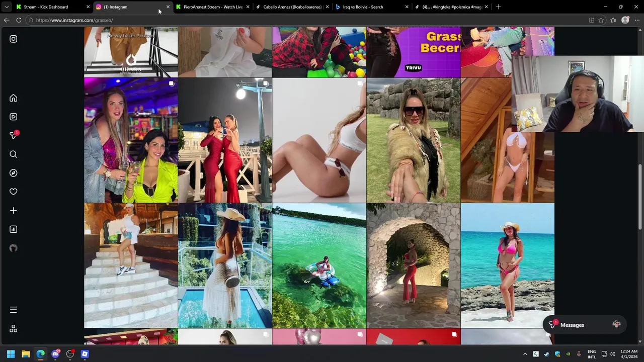644x362 pixels.
Task: Open the Explore compass
Action: (14, 173)
